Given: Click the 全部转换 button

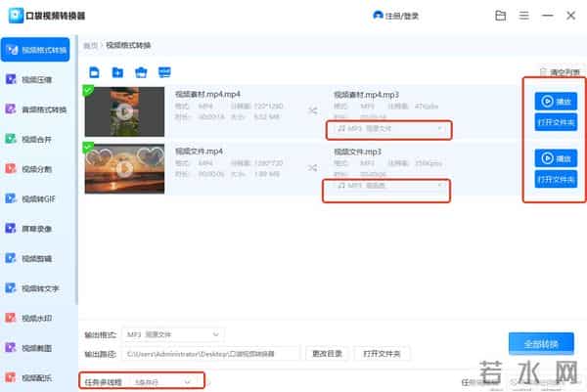Looking at the screenshot, I should 541,344.
